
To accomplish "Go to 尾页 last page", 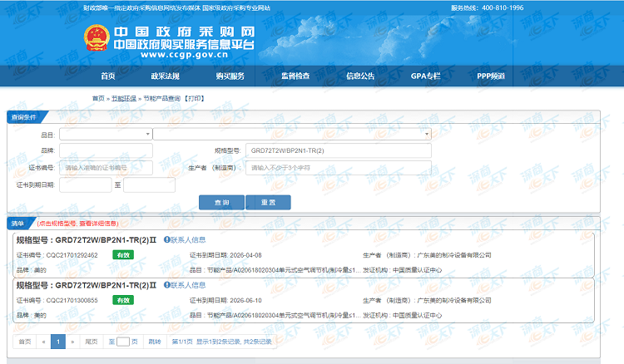I will (x=92, y=342).
